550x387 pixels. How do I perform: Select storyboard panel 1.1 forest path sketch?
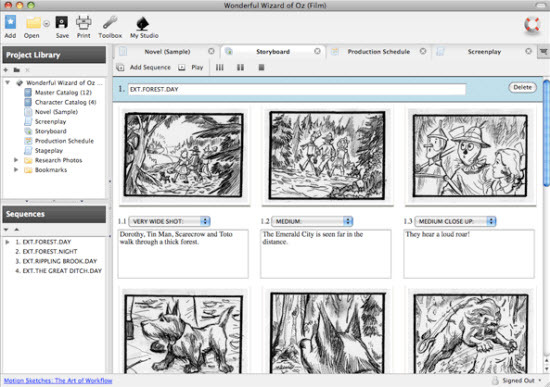(184, 155)
